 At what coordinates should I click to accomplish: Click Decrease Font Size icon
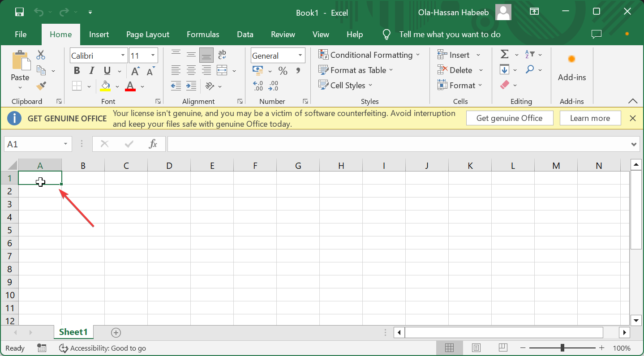(x=150, y=71)
